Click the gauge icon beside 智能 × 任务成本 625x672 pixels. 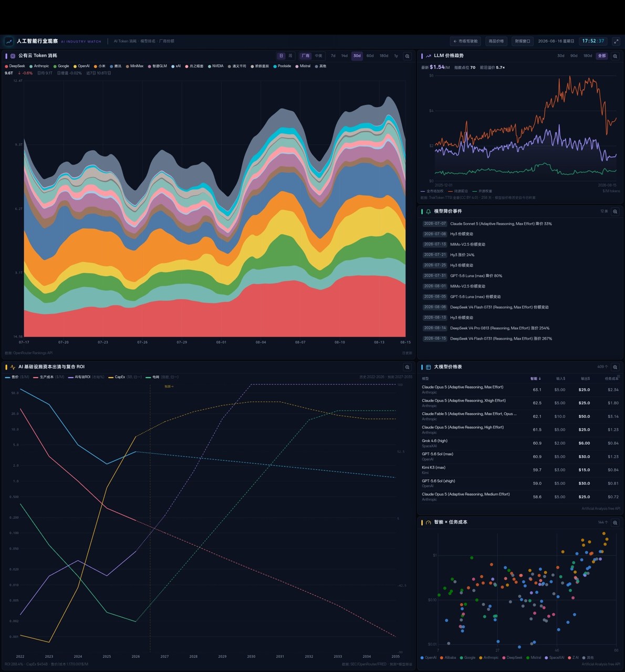pos(428,522)
